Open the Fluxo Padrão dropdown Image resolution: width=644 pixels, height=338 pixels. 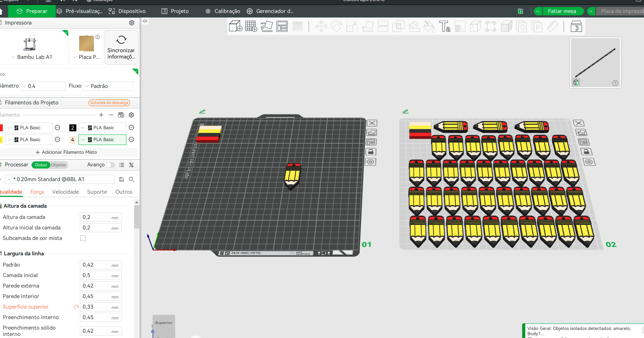(x=108, y=86)
